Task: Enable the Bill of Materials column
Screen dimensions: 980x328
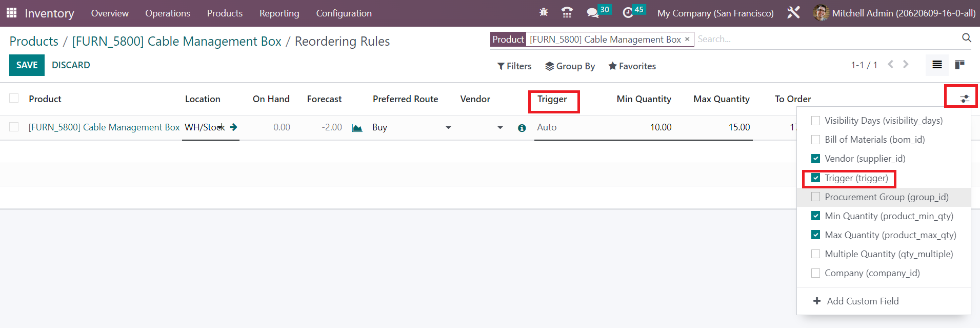Action: click(815, 140)
